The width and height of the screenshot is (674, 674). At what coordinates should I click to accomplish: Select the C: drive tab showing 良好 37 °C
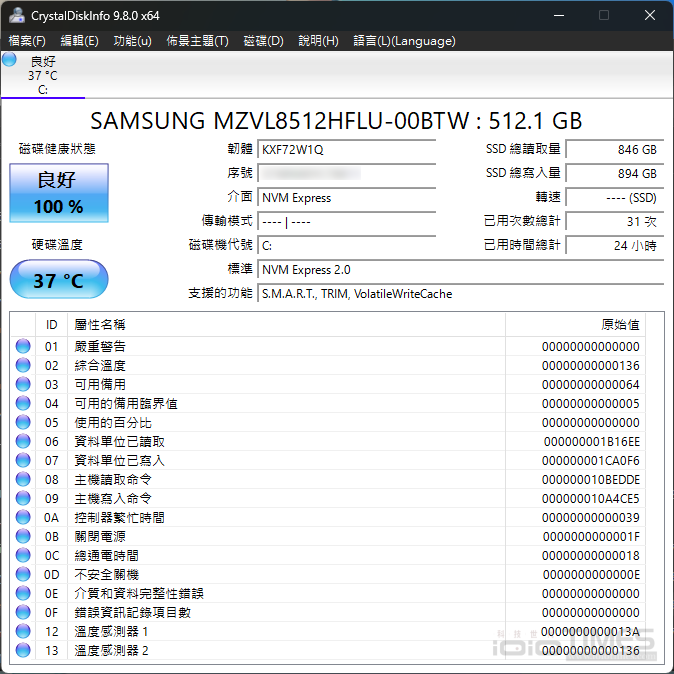click(x=43, y=75)
